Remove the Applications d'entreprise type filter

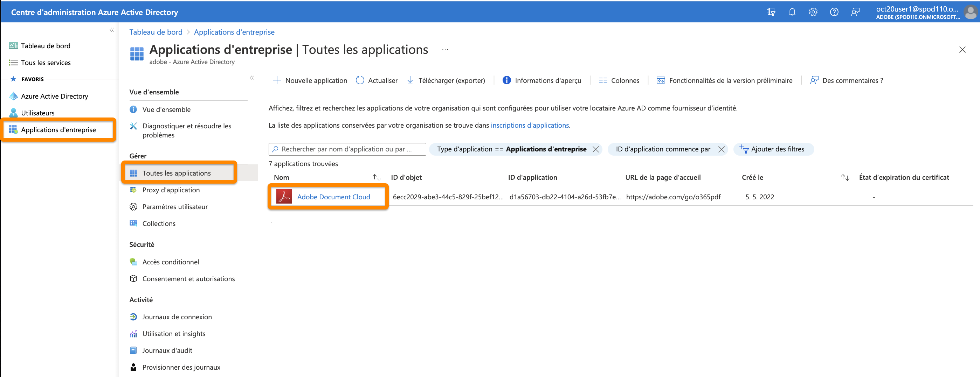(596, 149)
